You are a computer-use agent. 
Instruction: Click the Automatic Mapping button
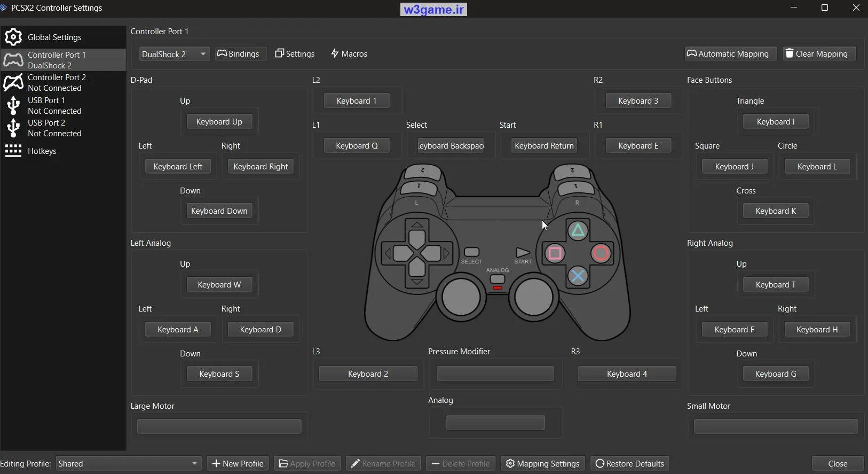(x=730, y=53)
